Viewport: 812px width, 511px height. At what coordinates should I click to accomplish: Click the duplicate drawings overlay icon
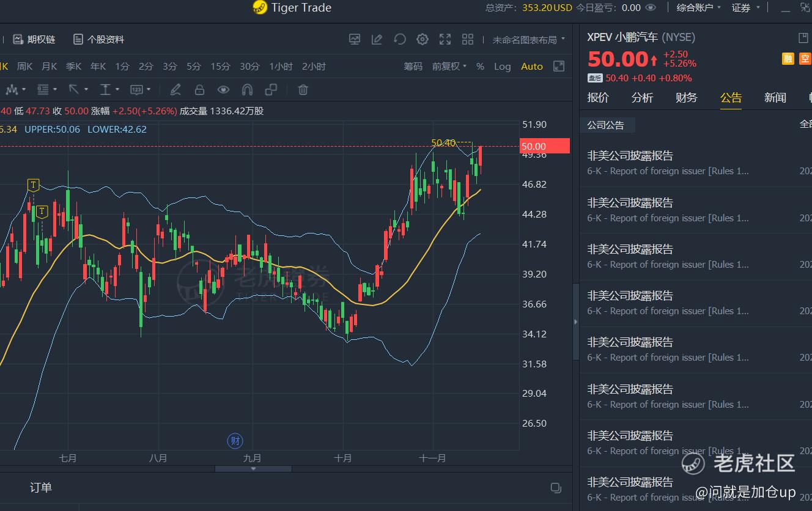click(271, 90)
